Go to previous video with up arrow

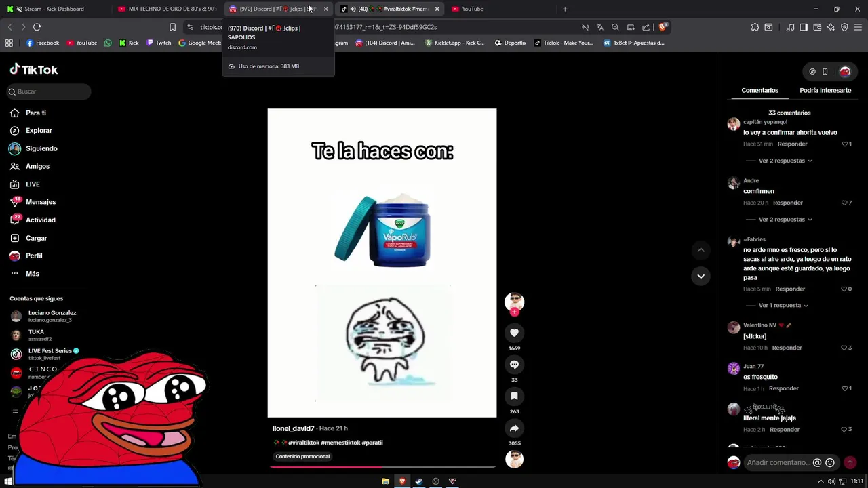(701, 250)
